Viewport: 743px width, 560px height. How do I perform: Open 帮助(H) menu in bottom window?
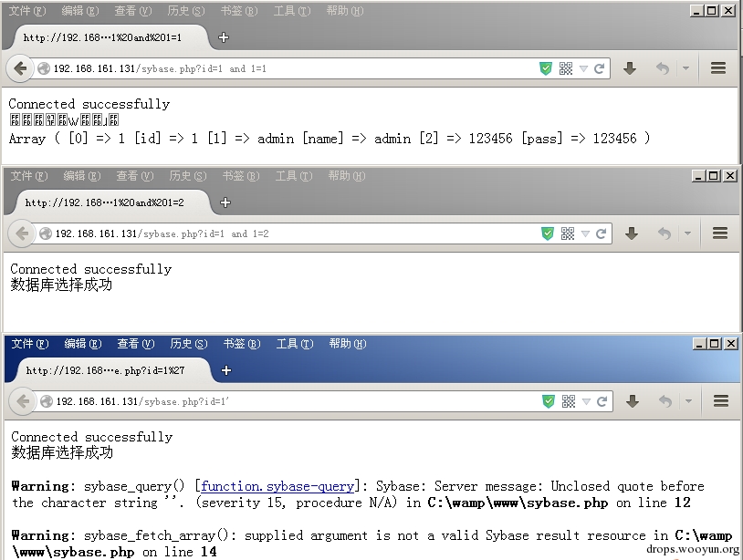[348, 344]
